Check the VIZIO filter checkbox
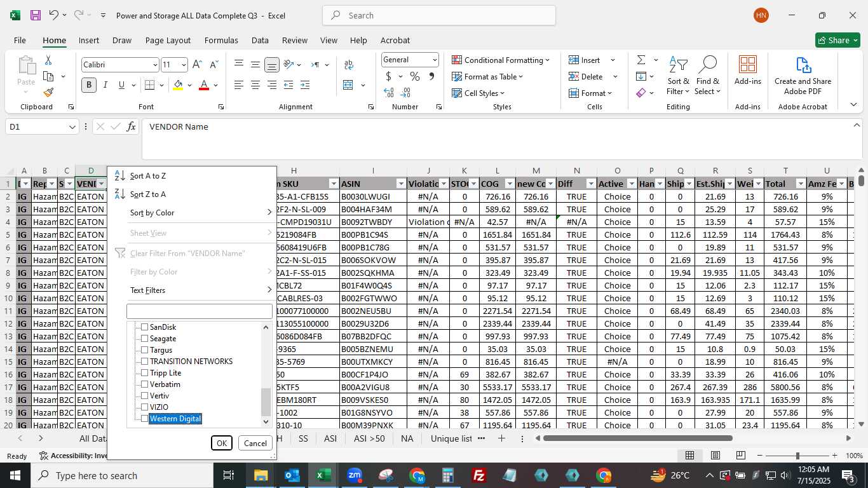 144,407
